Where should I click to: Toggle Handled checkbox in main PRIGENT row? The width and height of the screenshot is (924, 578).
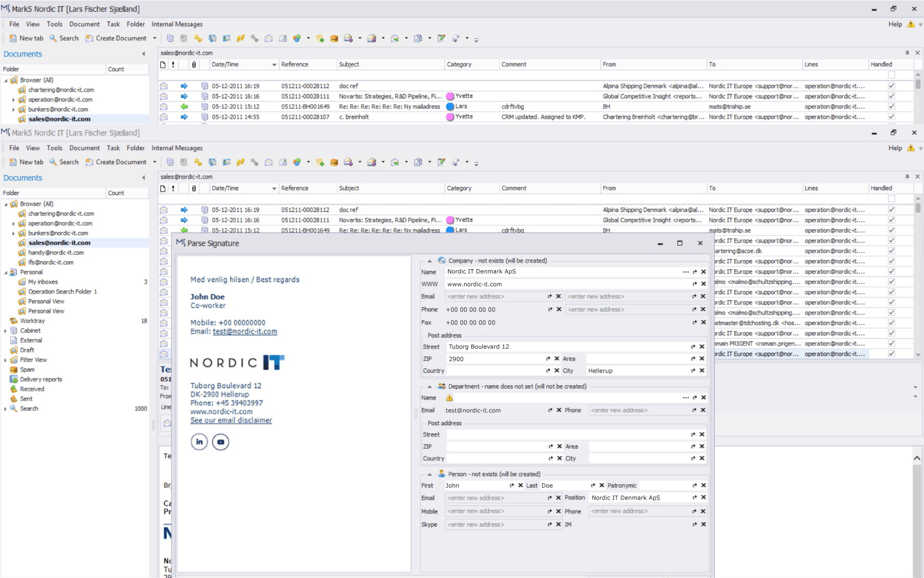[891, 344]
